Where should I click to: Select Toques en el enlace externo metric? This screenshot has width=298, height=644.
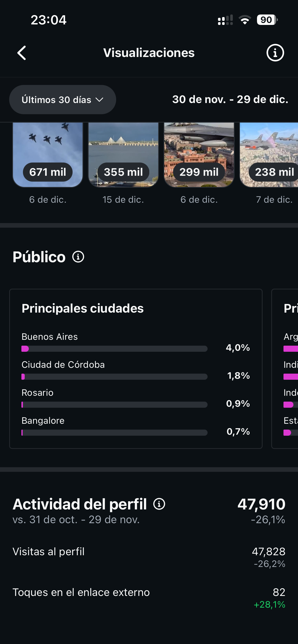pos(149,593)
